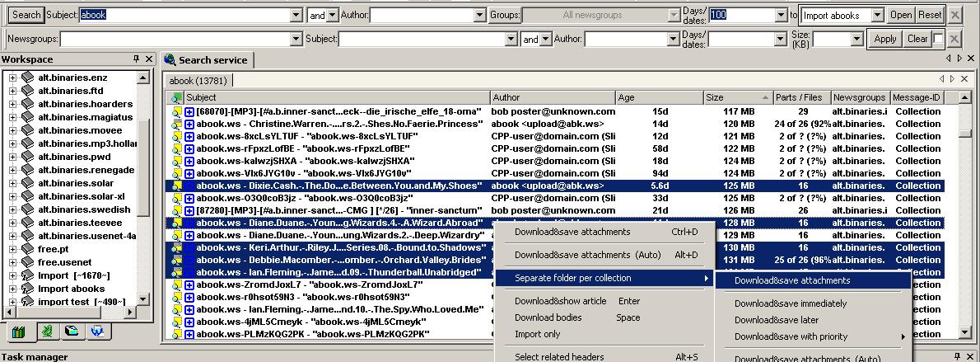Click status icon of Christine.Warren Faerie.Princess row

click(x=176, y=124)
